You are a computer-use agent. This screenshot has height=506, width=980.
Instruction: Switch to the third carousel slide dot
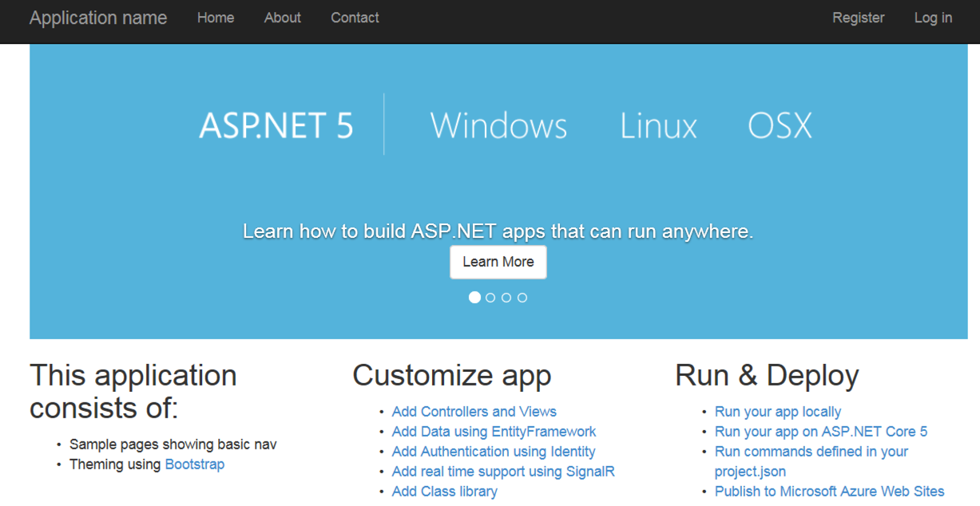506,298
